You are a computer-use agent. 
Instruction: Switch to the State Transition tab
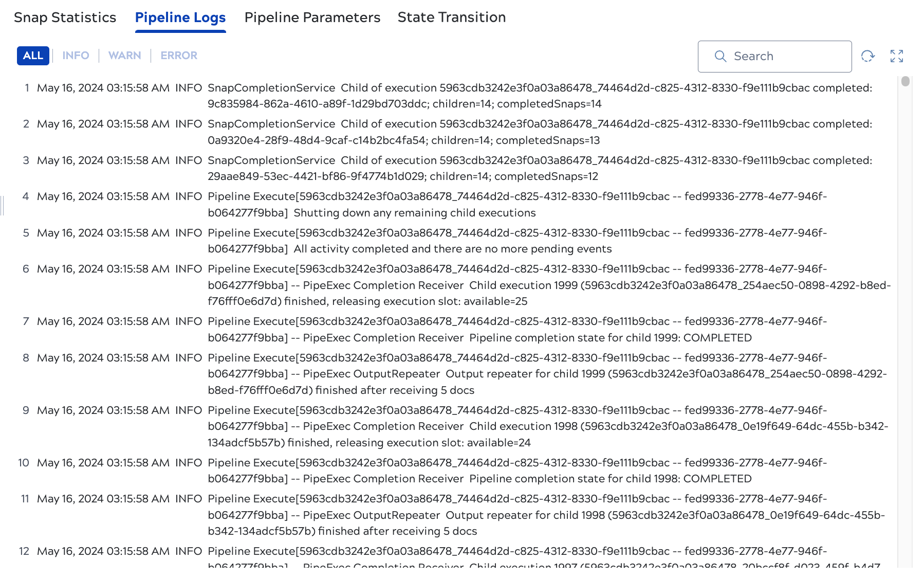[451, 17]
